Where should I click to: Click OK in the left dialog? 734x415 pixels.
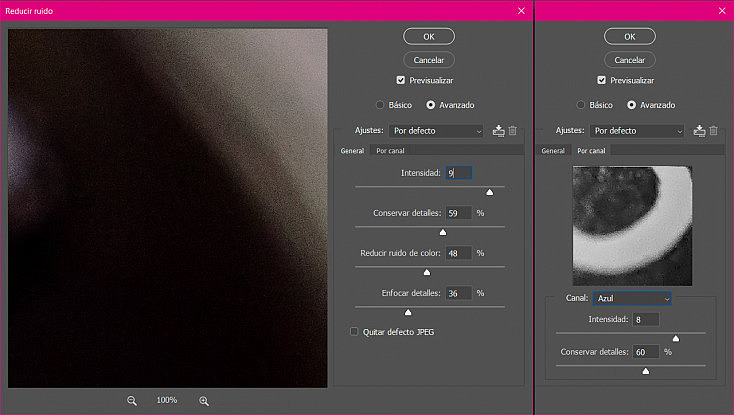pos(429,36)
